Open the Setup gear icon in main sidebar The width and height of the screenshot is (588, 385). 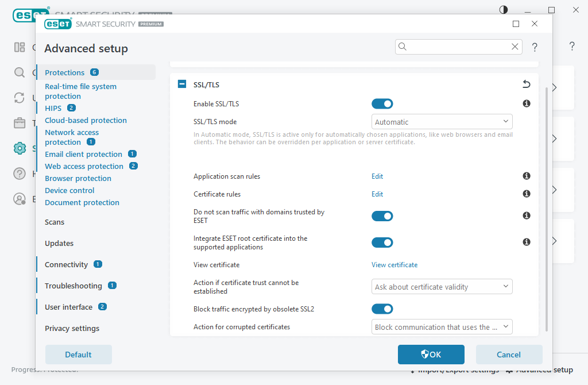coord(20,148)
